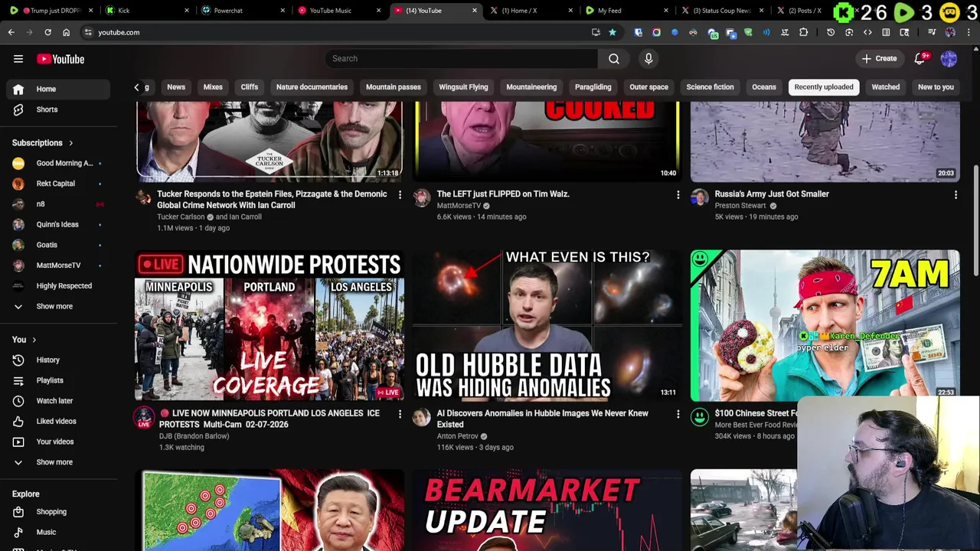Open Shopping under Explore

tap(58, 511)
